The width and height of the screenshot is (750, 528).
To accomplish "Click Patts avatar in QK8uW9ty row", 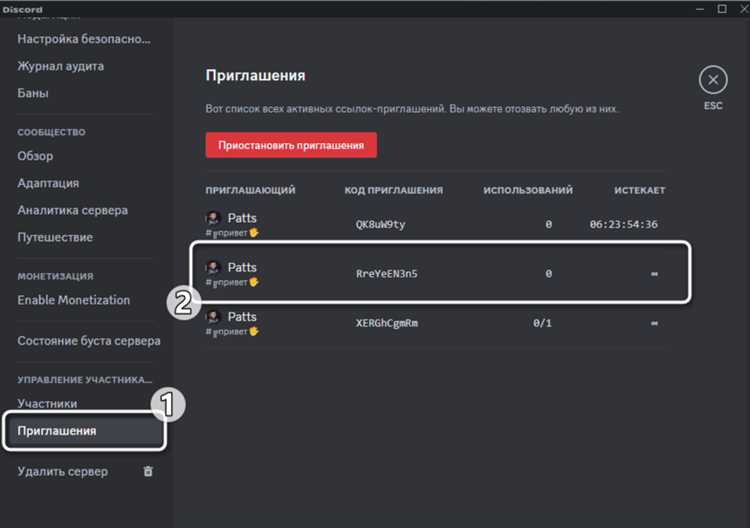I will point(213,218).
